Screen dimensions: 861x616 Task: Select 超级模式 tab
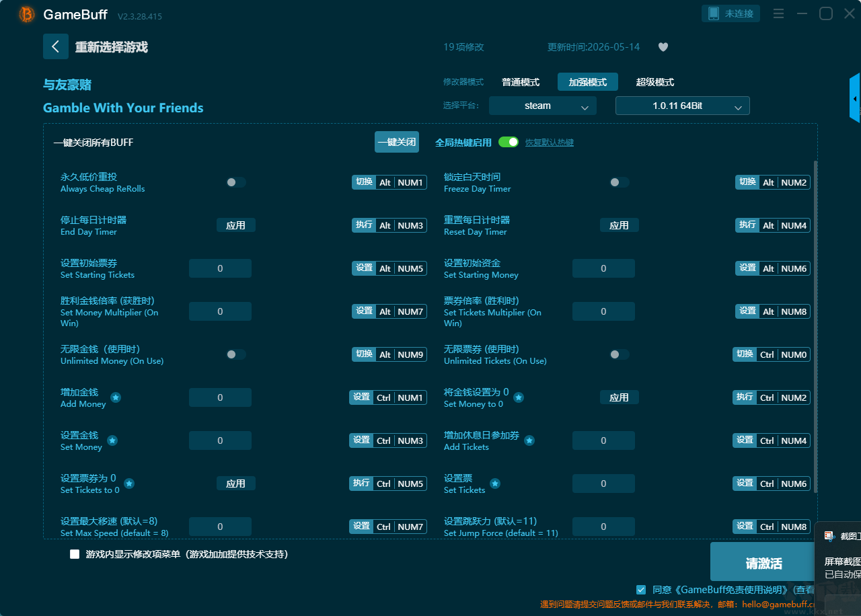(x=655, y=82)
